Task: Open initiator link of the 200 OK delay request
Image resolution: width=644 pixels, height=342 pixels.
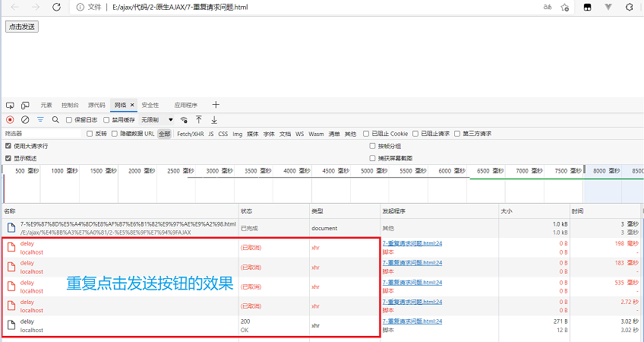Action: tap(412, 321)
